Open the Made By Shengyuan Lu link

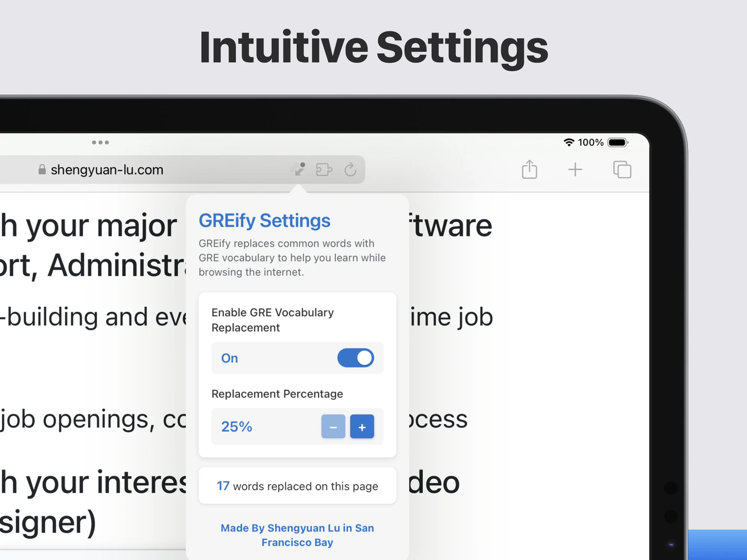[297, 535]
